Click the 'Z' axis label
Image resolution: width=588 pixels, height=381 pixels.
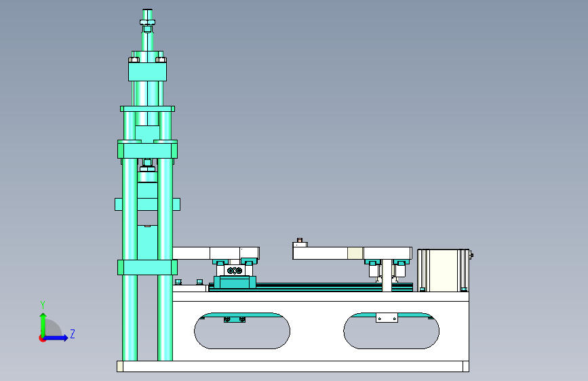[x=73, y=334]
